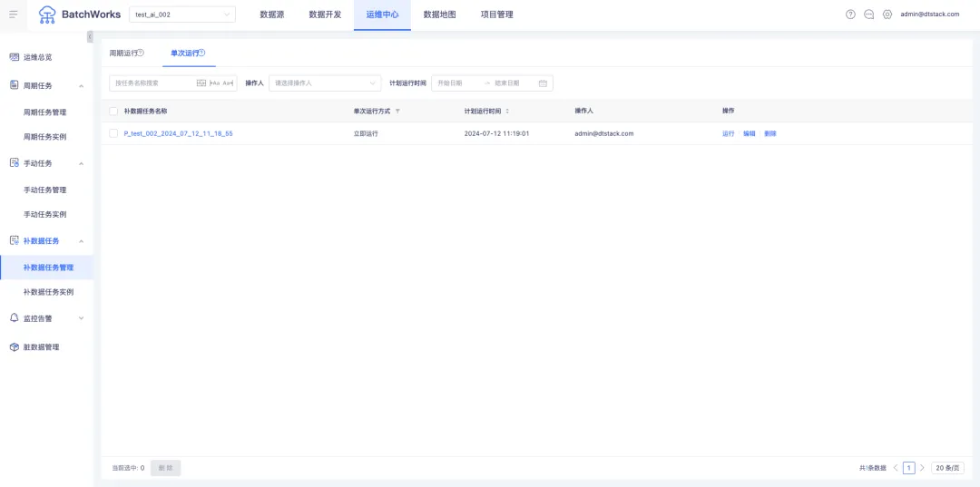Toggle the select-all checkbox in table header
The image size is (980, 487).
[x=113, y=112]
